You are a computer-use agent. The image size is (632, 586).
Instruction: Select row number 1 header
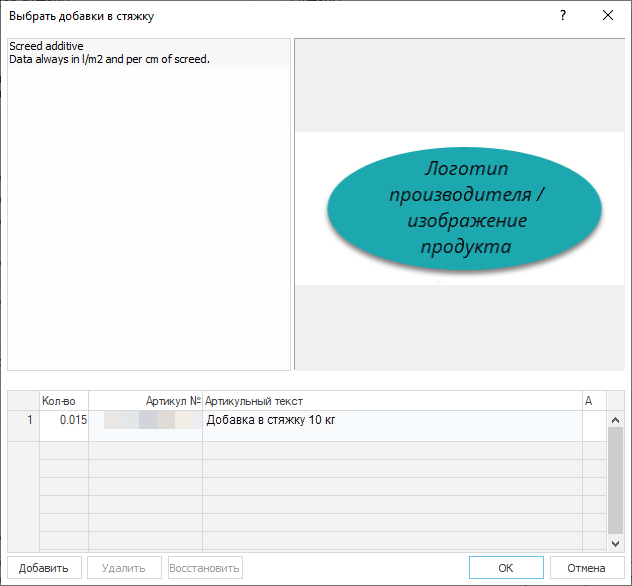pos(24,426)
